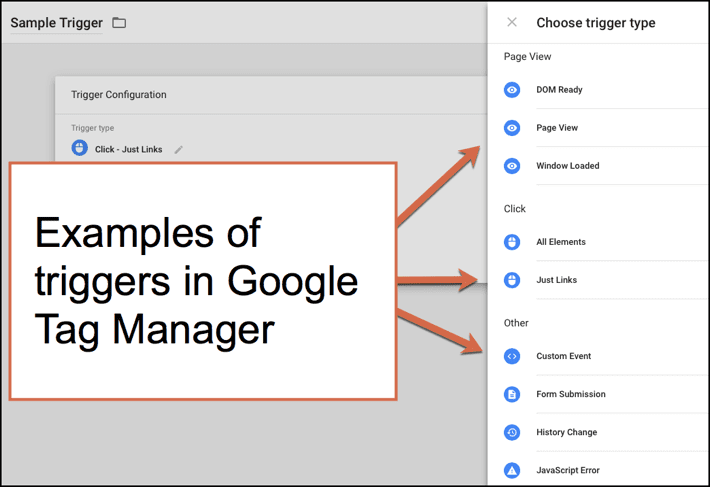710x487 pixels.
Task: Choose the Custom Event trigger
Action: point(563,356)
